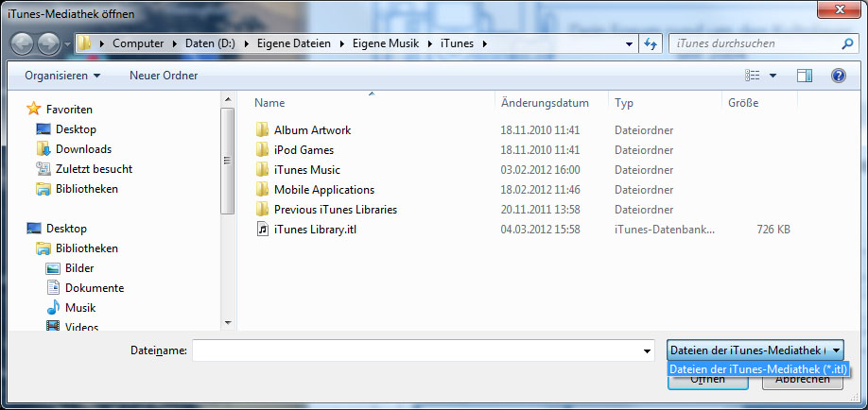Sort by Größe column header

(x=743, y=103)
